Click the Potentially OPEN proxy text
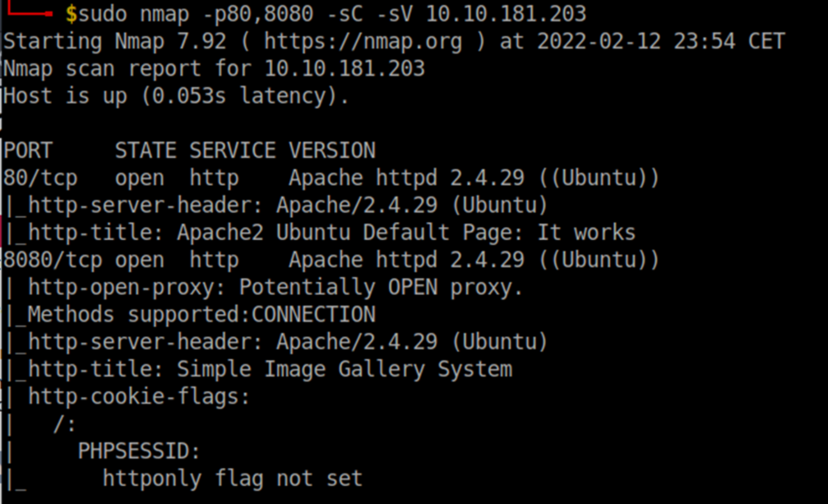 point(381,288)
